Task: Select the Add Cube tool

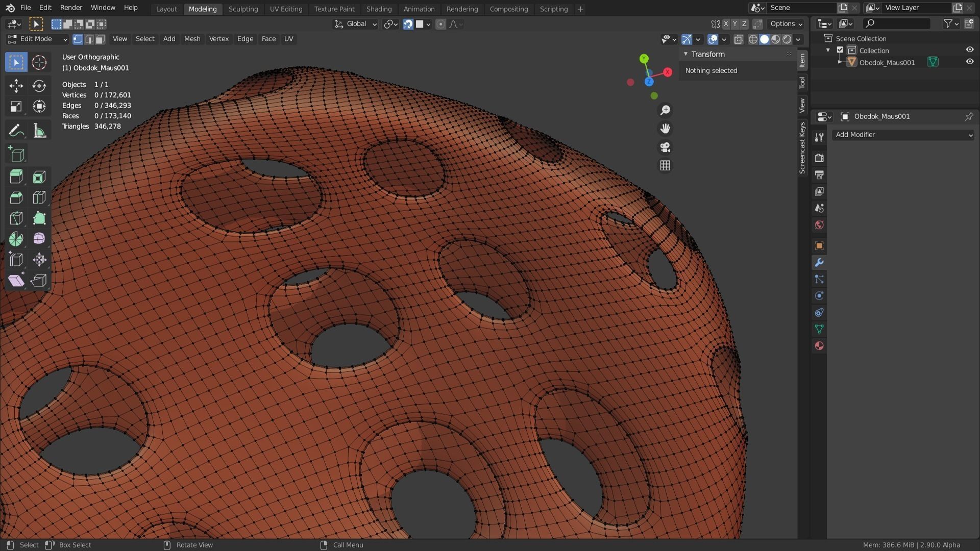Action: (x=16, y=154)
